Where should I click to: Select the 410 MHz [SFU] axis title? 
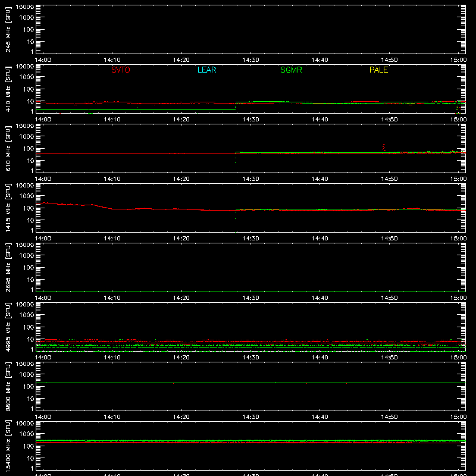coord(8,89)
